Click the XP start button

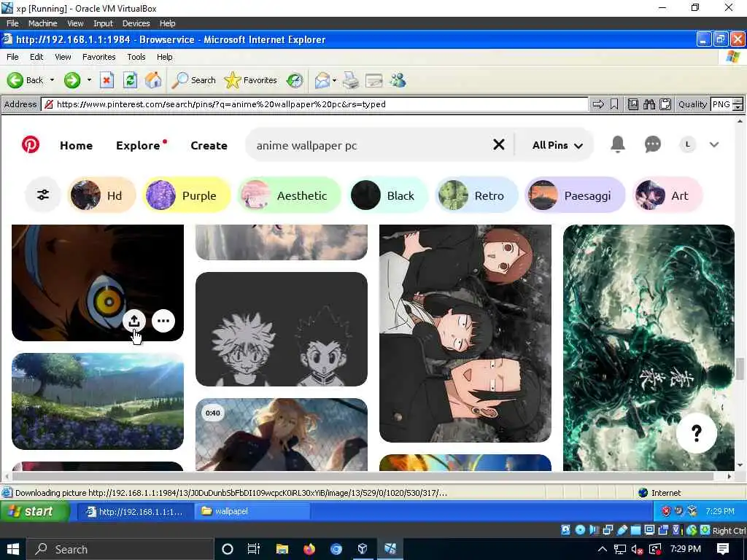click(34, 511)
